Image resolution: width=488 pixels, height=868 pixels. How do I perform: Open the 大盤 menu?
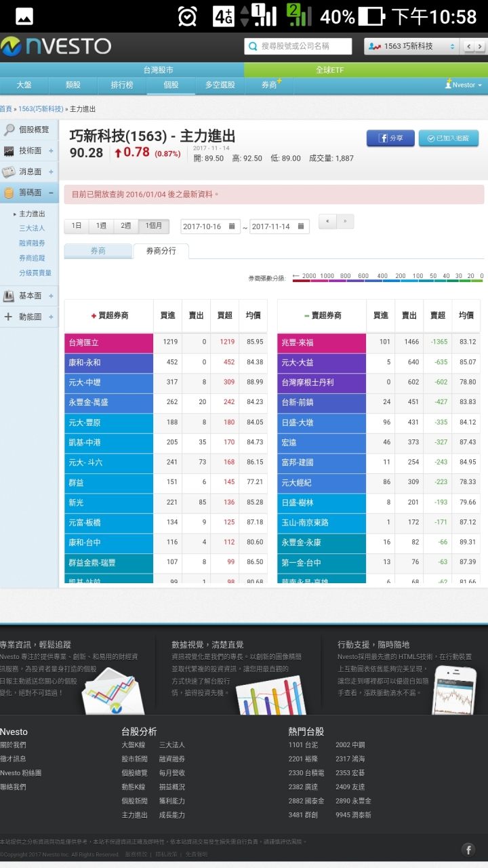pyautogui.click(x=24, y=85)
